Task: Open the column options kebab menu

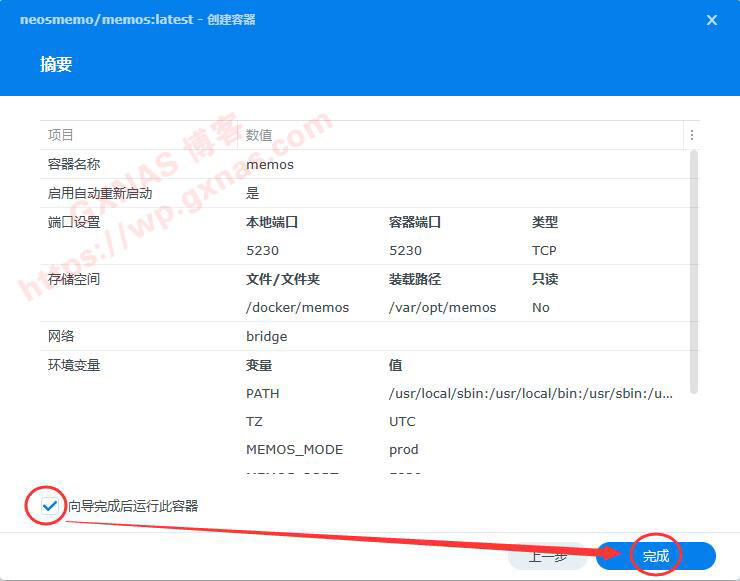Action: 691,135
